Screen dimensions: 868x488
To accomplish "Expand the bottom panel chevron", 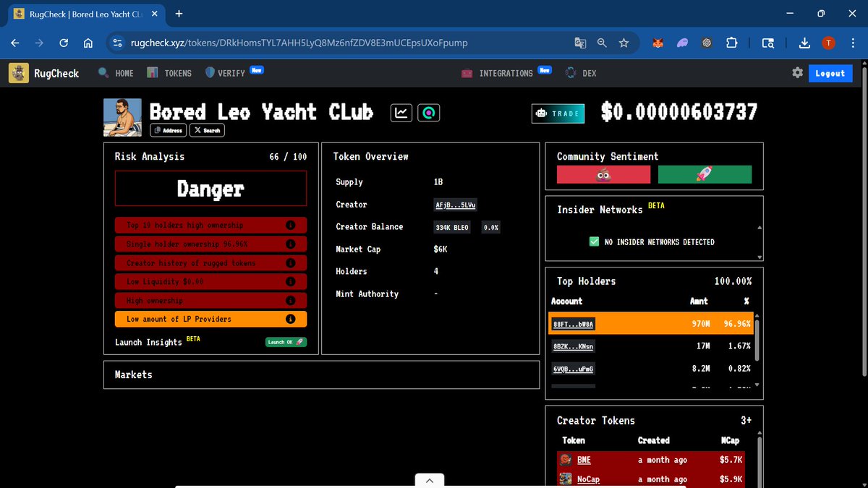I will click(430, 481).
